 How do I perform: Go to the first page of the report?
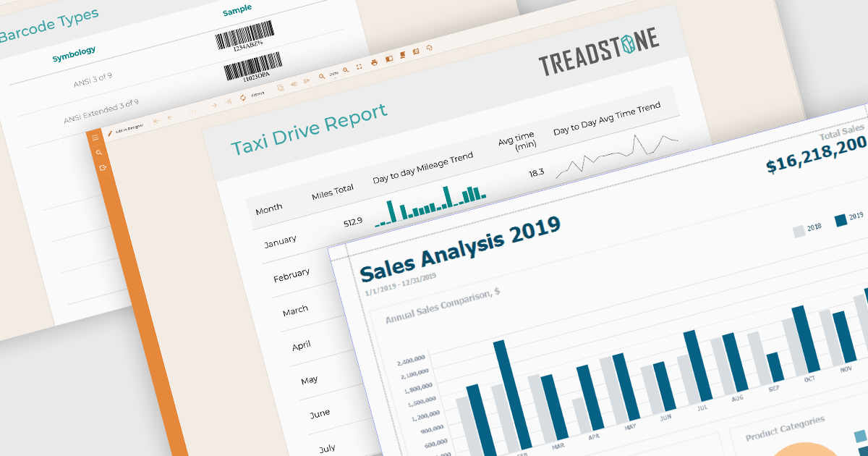point(156,121)
